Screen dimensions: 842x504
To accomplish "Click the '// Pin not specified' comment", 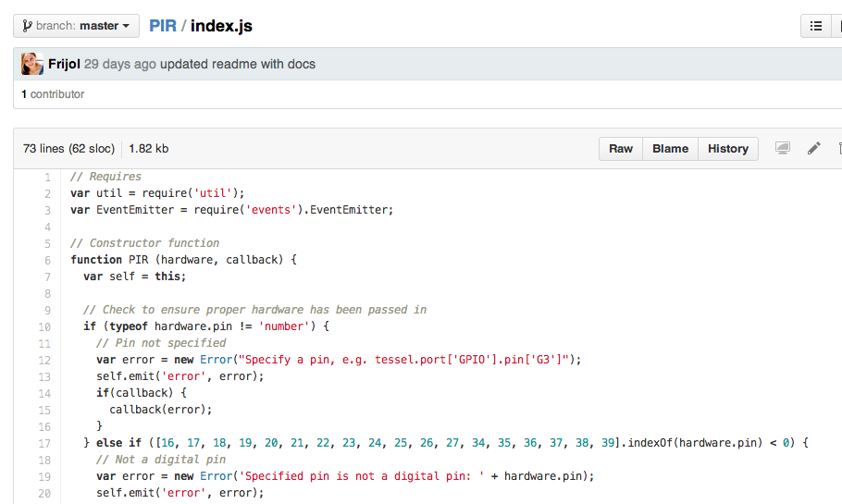I will pos(161,343).
